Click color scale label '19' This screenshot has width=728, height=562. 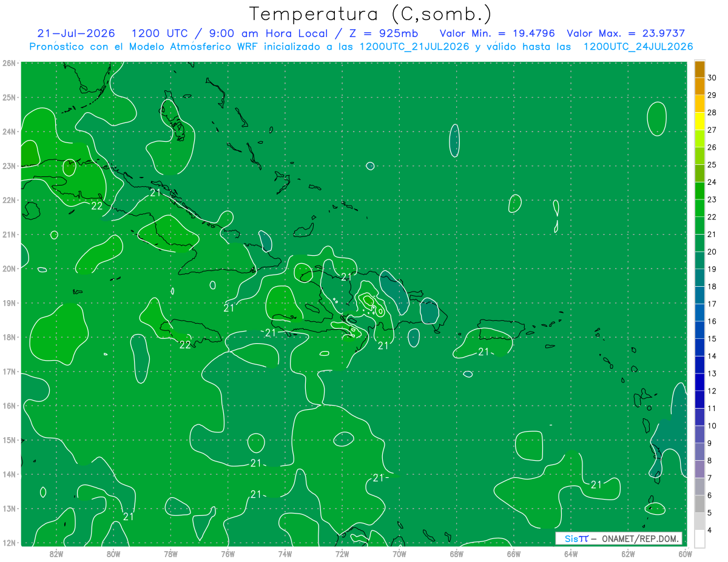pos(712,269)
